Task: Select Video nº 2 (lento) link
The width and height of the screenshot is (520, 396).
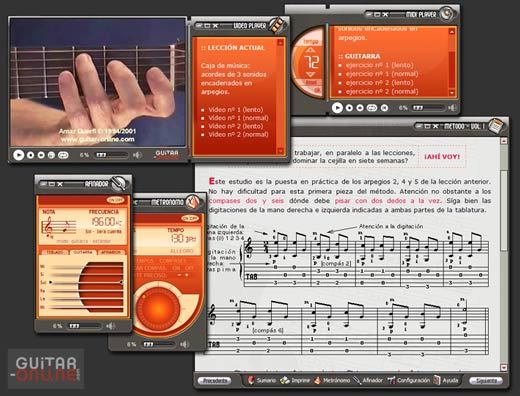Action: coord(236,126)
